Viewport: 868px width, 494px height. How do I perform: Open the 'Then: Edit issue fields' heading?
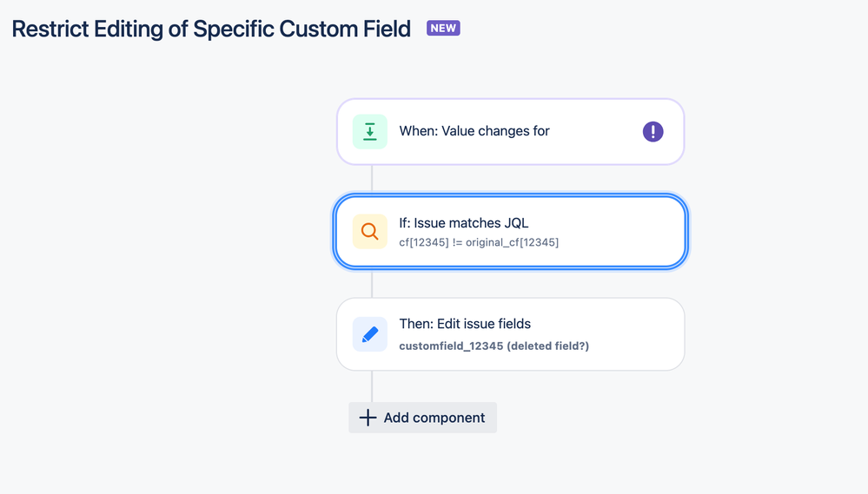click(x=465, y=324)
